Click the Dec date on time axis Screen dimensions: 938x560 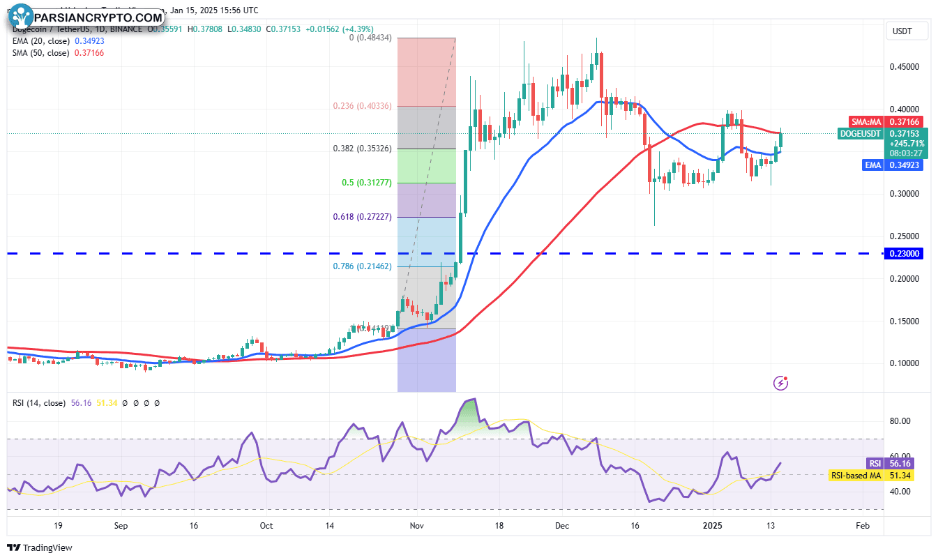click(561, 526)
